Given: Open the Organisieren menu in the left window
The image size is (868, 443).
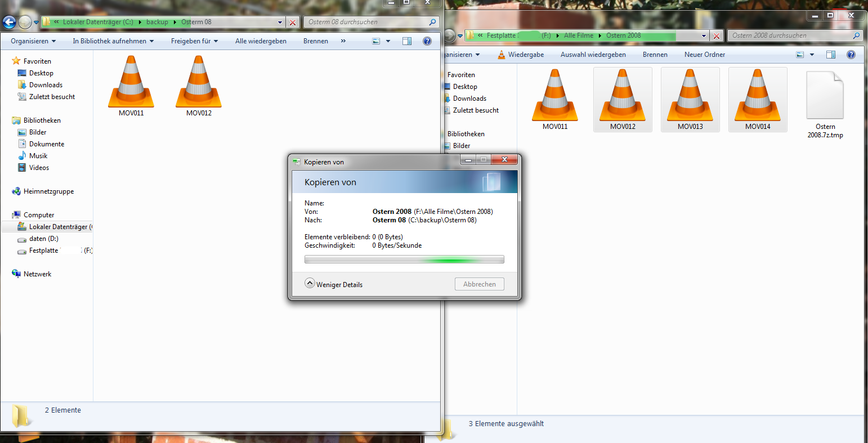Looking at the screenshot, I should (x=33, y=41).
